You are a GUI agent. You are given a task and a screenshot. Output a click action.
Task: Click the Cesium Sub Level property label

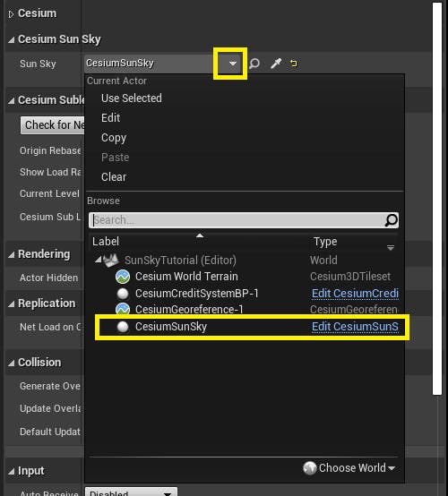(50, 217)
